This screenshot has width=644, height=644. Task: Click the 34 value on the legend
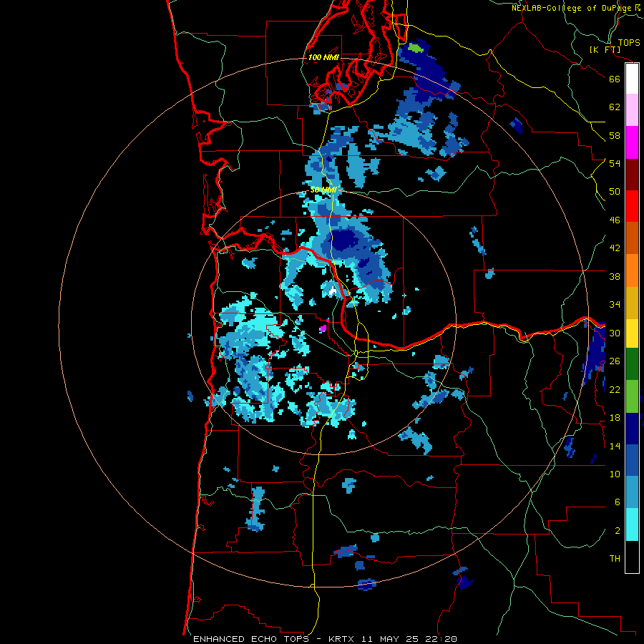click(615, 304)
